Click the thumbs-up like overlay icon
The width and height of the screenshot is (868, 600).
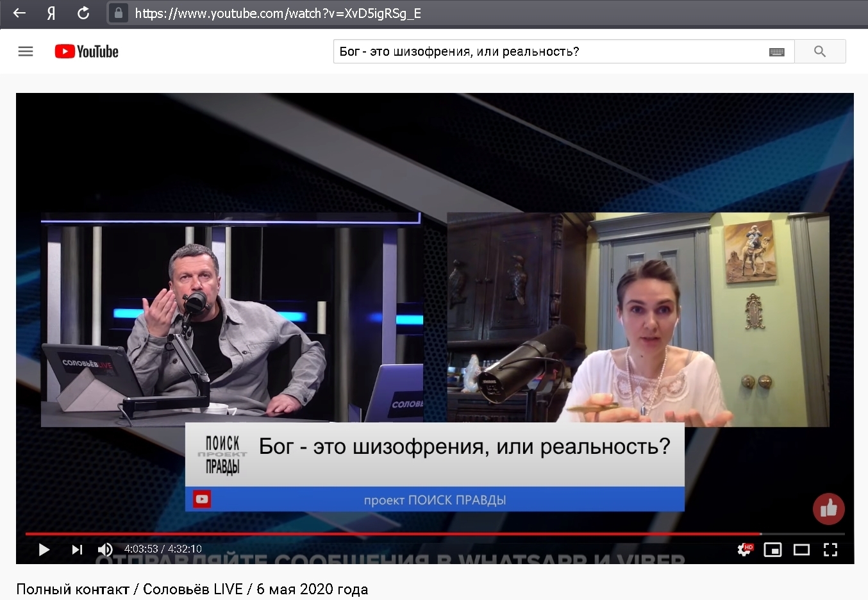pos(828,509)
